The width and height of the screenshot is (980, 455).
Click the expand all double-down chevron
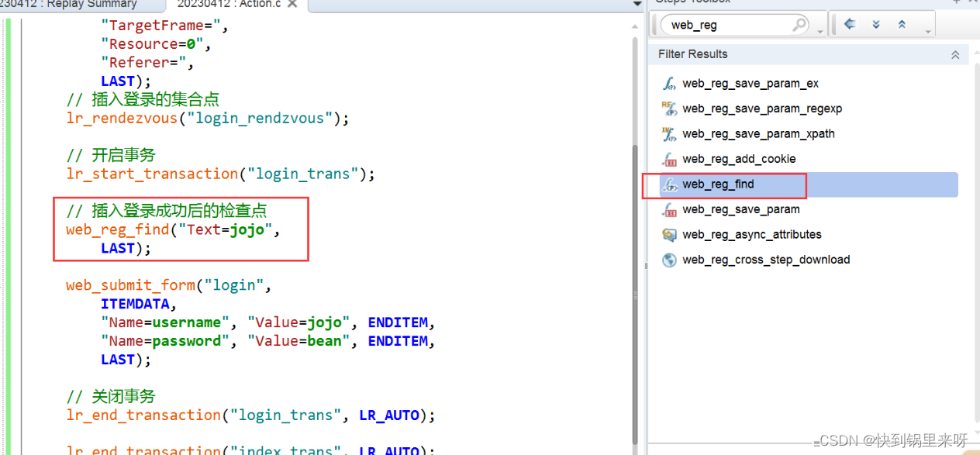[876, 24]
